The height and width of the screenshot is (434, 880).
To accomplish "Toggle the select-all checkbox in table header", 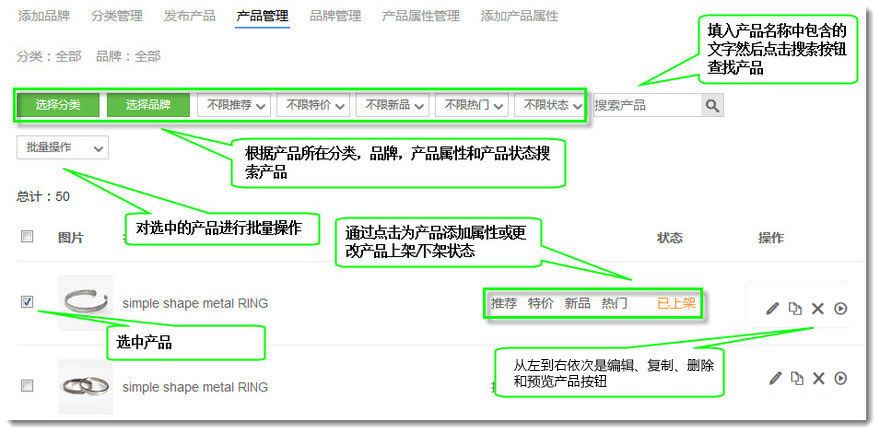I will [27, 237].
